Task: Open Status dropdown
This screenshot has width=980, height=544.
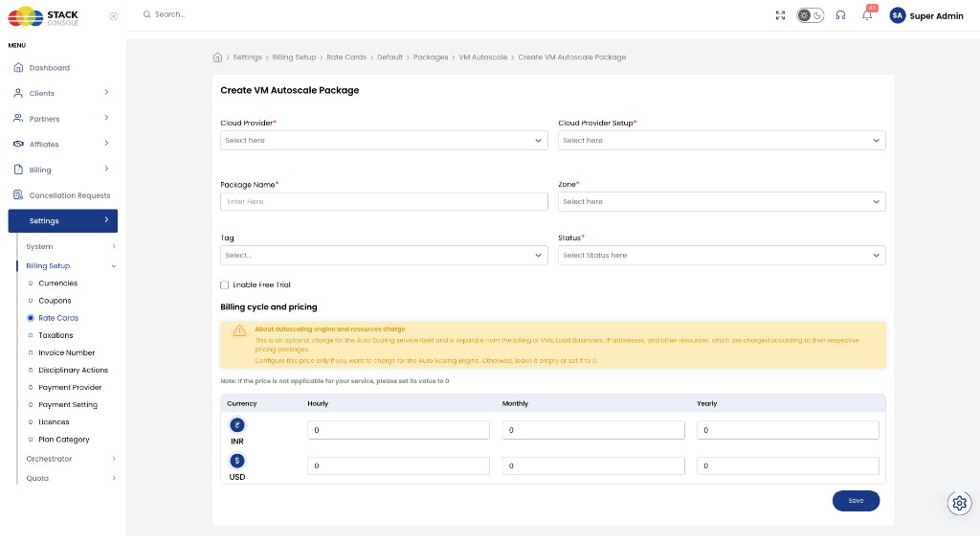Action: click(x=722, y=255)
